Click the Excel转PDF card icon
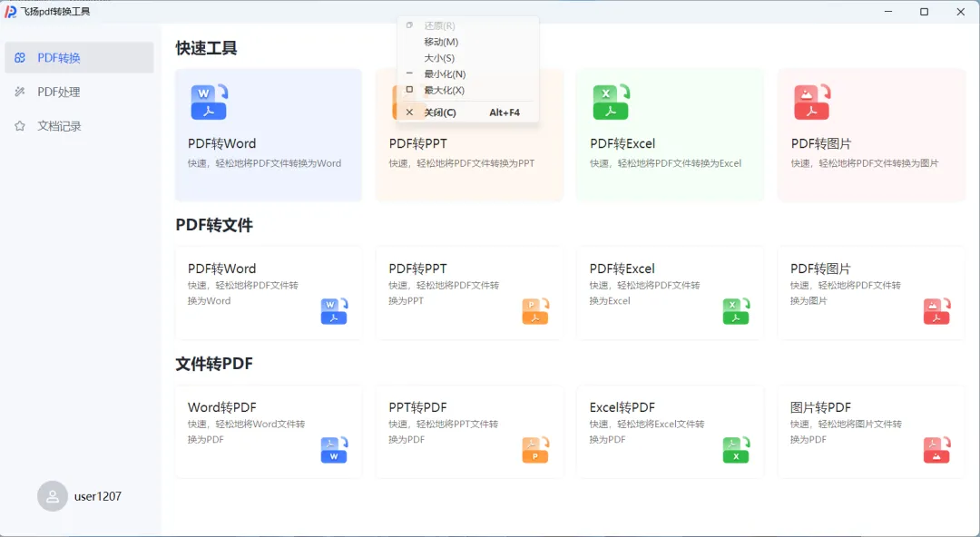The height and width of the screenshot is (537, 980). 736,450
